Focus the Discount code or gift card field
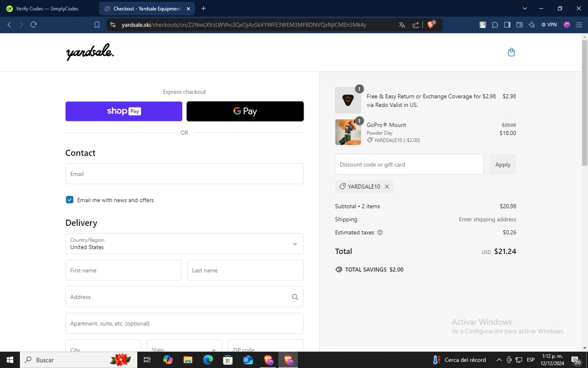Image resolution: width=588 pixels, height=368 pixels. pos(409,164)
